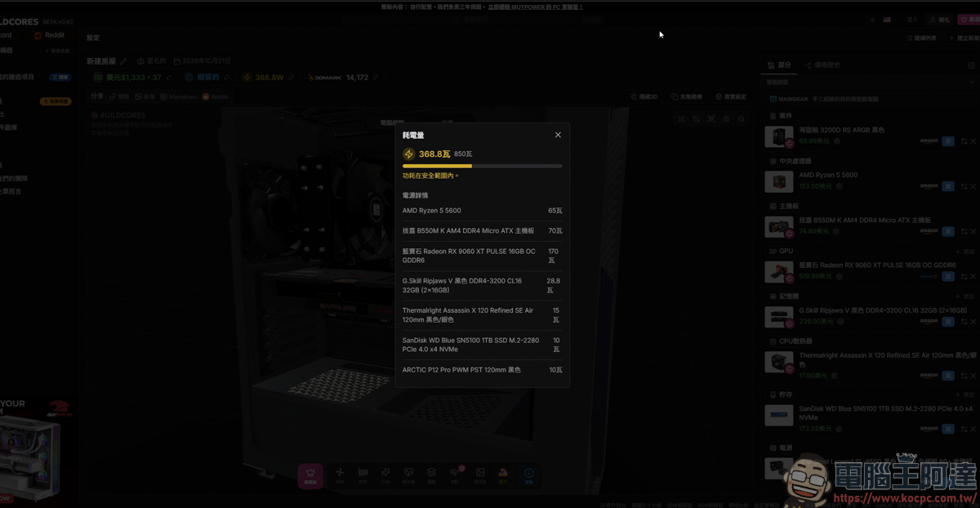
Task: Click the lightning bolt icon beside 368.8瓦
Action: coord(409,154)
